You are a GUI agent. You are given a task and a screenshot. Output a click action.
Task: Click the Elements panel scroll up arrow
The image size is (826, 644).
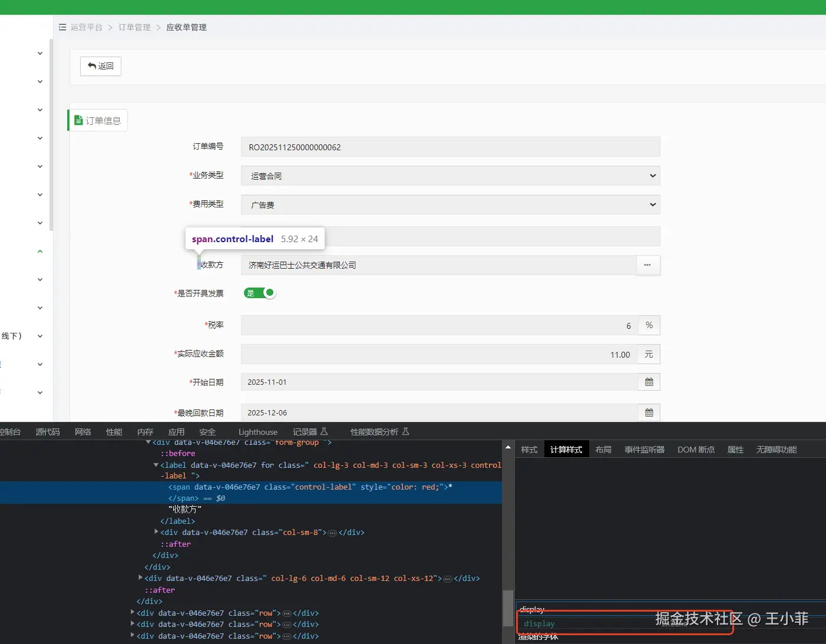[x=508, y=448]
